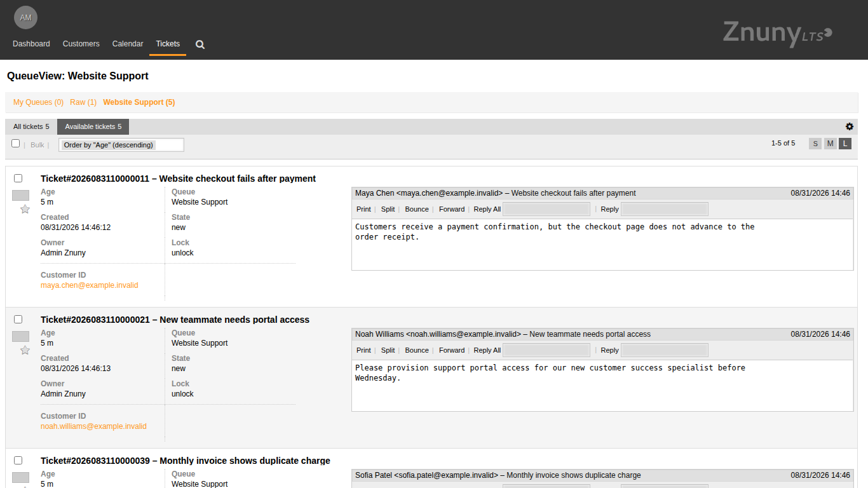Switch to small S view size
868x488 pixels.
point(815,144)
